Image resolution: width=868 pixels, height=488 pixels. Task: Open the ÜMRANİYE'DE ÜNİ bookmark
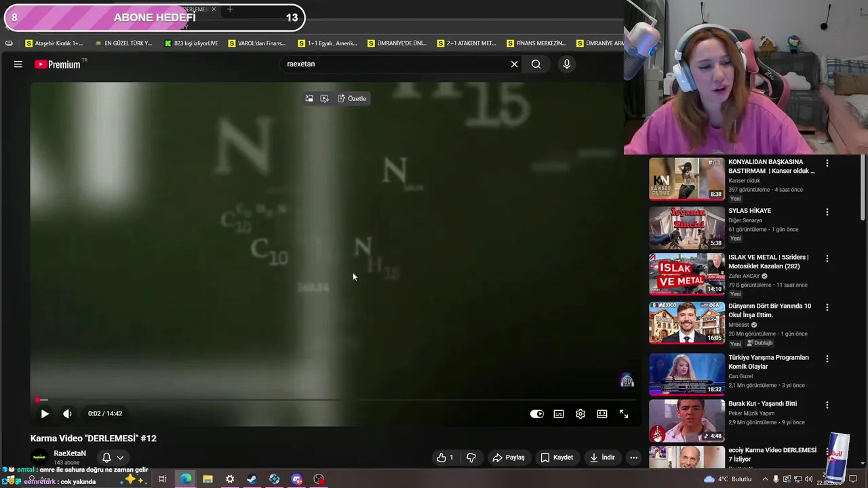tap(397, 43)
